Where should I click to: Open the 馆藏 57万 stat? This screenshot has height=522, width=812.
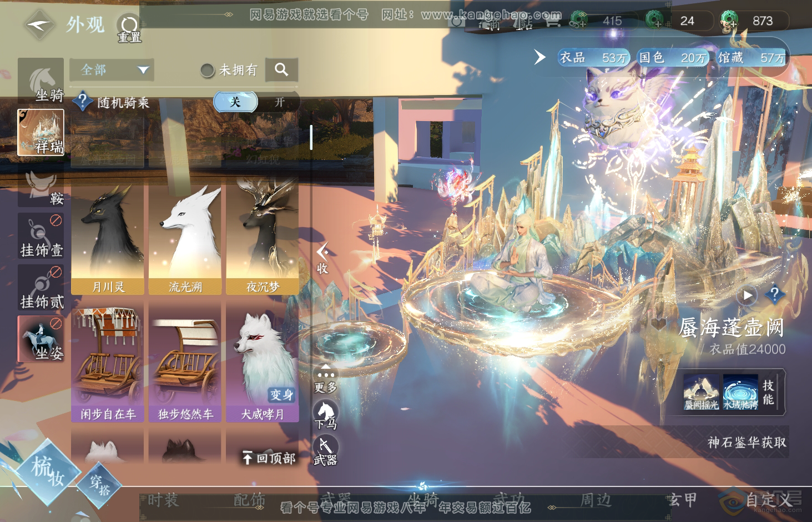pos(752,57)
